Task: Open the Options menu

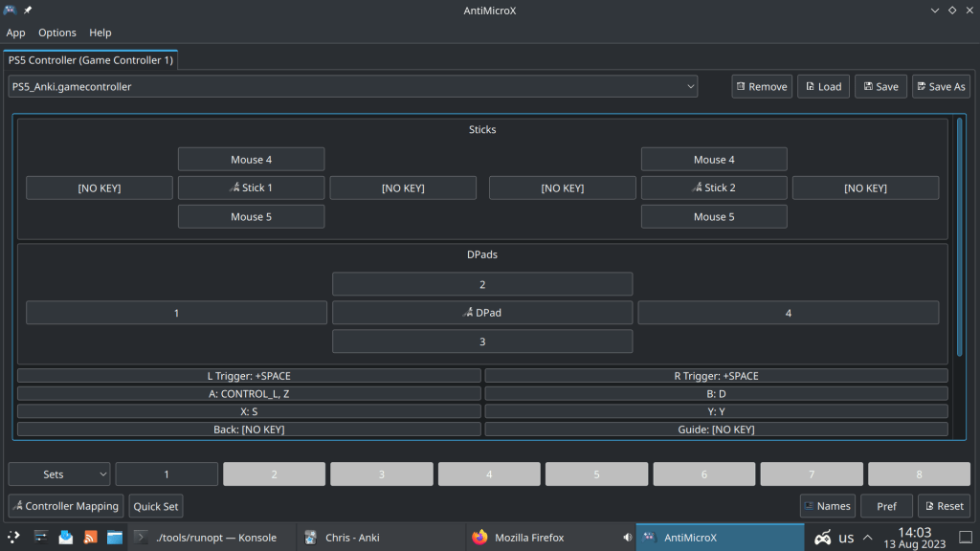Action: point(57,33)
